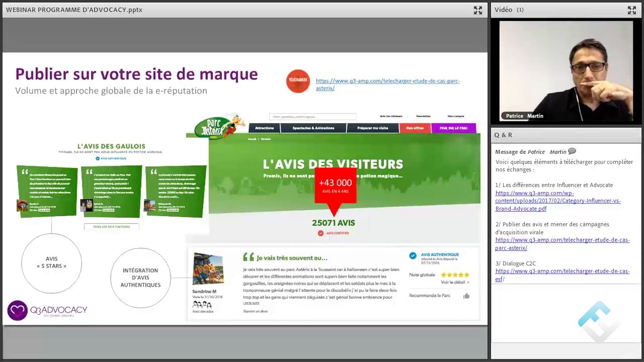
Task: Select the Préparer ma visite tab
Action: [x=373, y=128]
